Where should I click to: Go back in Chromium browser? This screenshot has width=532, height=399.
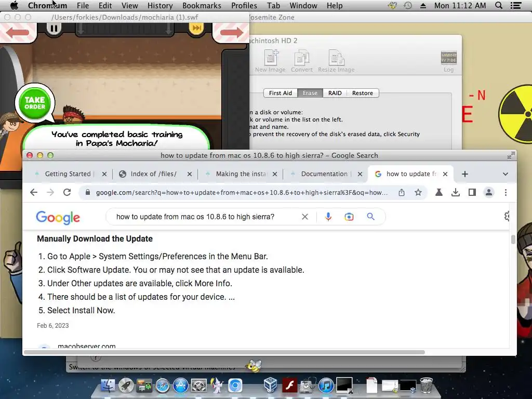(34, 192)
